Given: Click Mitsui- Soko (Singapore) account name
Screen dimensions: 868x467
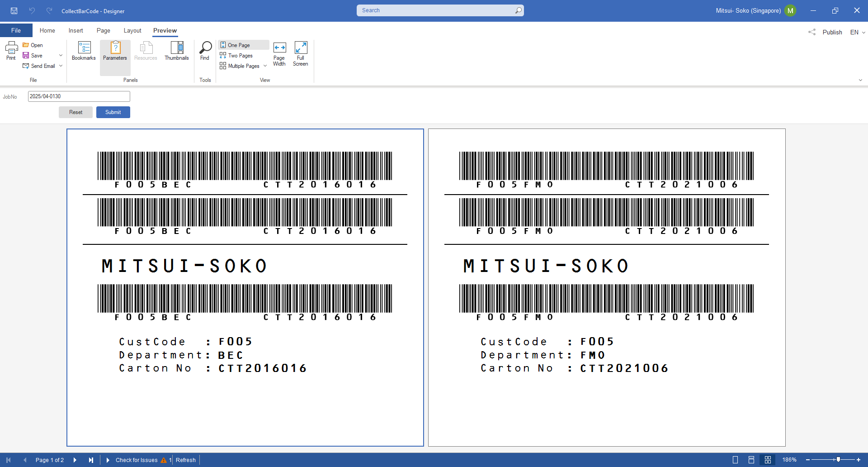Looking at the screenshot, I should (x=748, y=10).
